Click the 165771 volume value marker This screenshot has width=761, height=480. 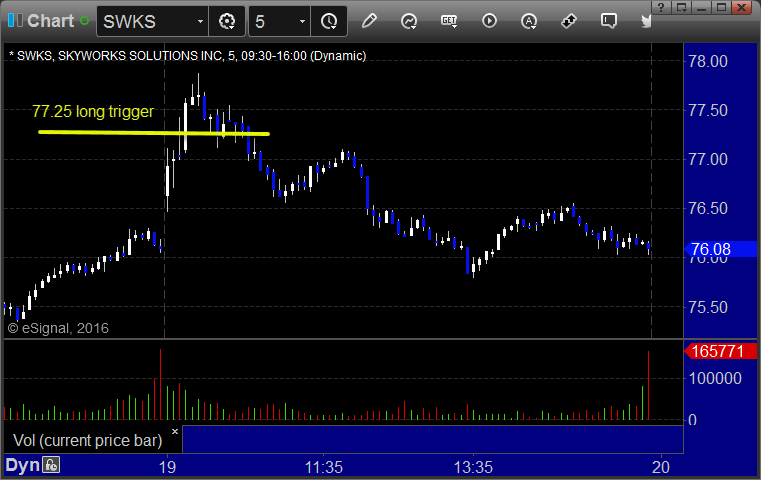point(720,351)
